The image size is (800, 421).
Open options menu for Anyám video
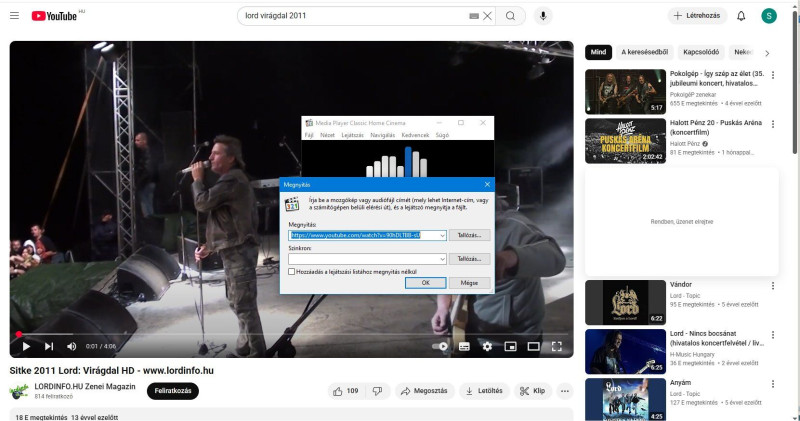[x=773, y=384]
